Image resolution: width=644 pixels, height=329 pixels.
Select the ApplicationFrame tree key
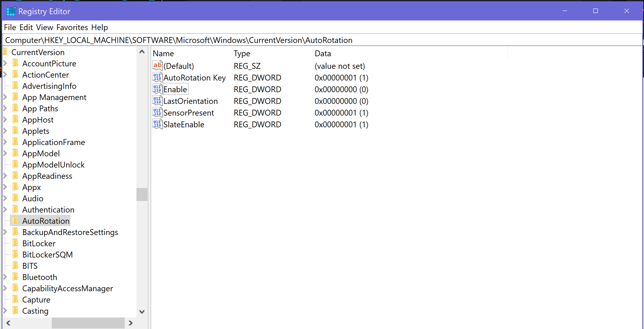(x=54, y=142)
